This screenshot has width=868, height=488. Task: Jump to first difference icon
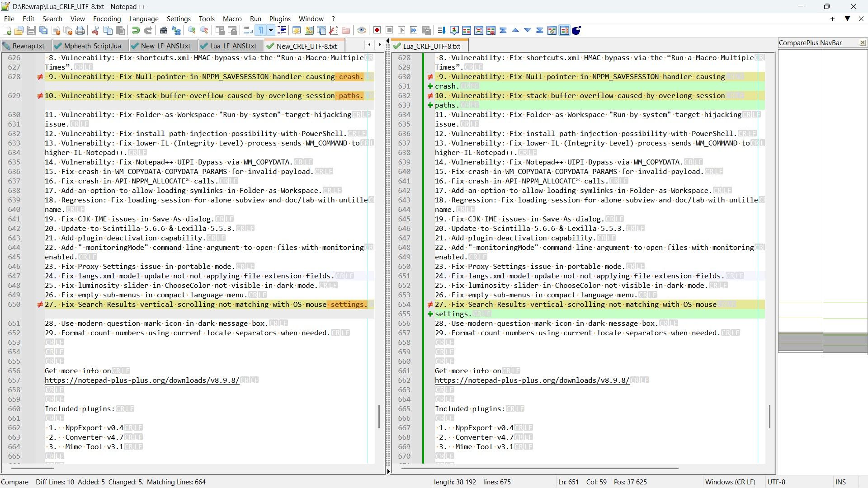click(503, 31)
